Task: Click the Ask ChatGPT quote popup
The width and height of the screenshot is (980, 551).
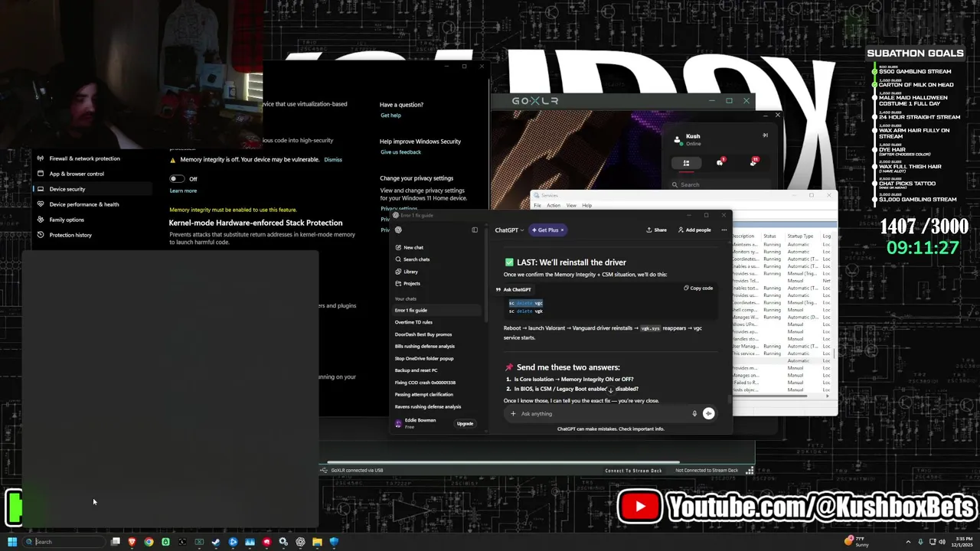Action: tap(514, 289)
